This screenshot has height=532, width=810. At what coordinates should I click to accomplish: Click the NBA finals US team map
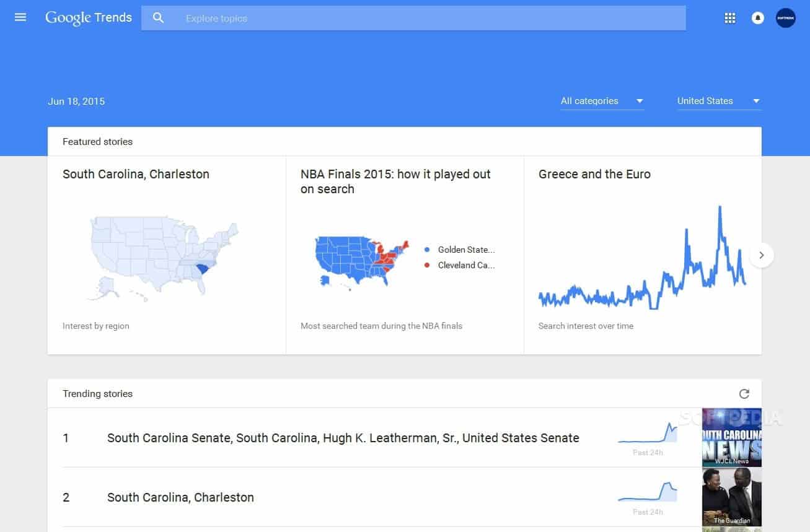[362, 264]
